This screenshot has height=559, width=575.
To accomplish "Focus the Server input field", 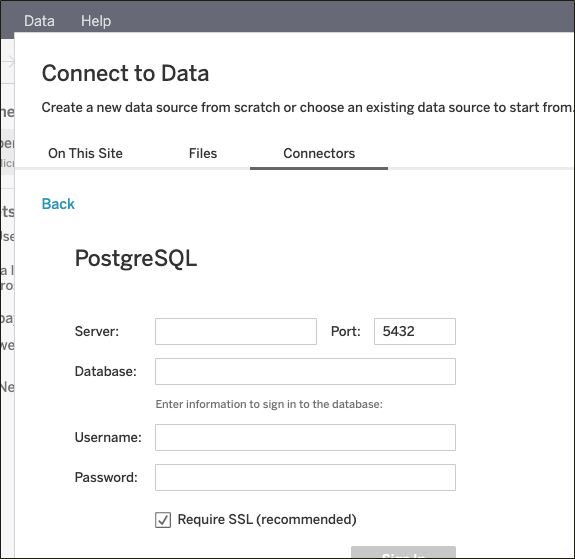I will click(x=236, y=332).
